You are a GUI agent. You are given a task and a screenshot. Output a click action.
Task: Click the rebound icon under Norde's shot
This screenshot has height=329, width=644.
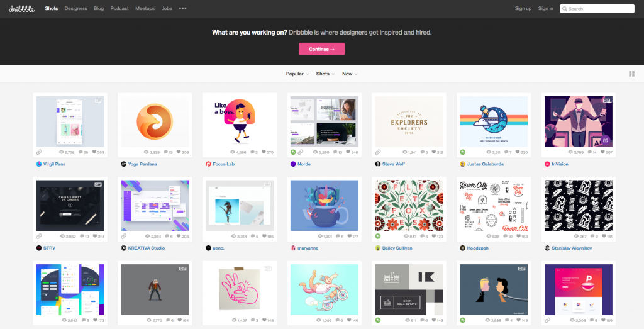(293, 152)
